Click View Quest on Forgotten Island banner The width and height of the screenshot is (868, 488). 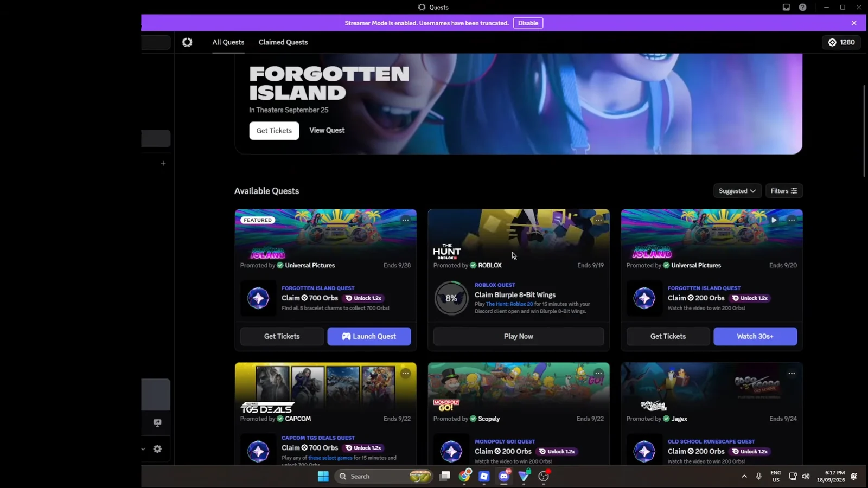tap(327, 131)
